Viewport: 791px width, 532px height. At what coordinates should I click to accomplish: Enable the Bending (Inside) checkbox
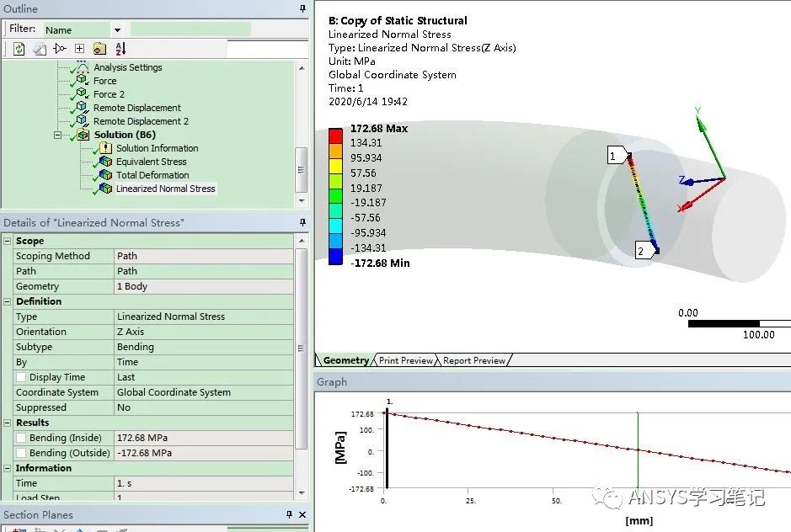tap(21, 438)
